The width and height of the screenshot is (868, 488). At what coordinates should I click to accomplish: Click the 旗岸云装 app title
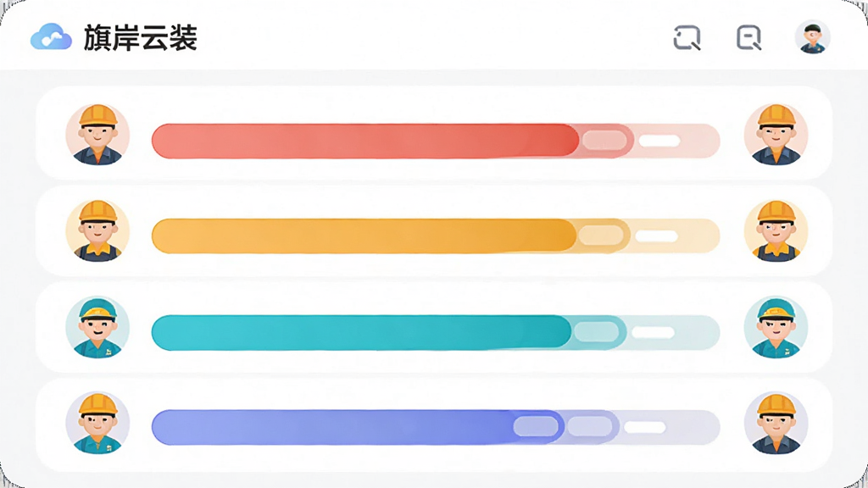coord(141,37)
